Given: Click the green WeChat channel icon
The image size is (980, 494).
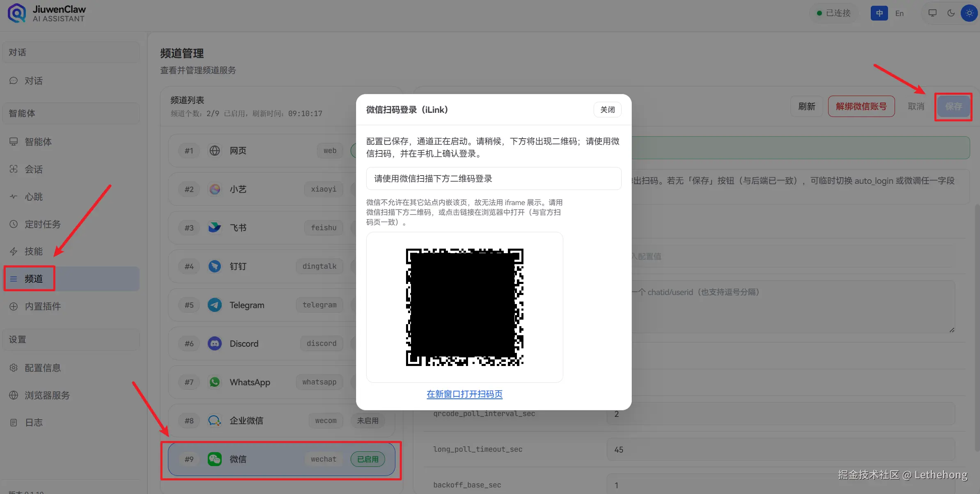Looking at the screenshot, I should pyautogui.click(x=214, y=459).
